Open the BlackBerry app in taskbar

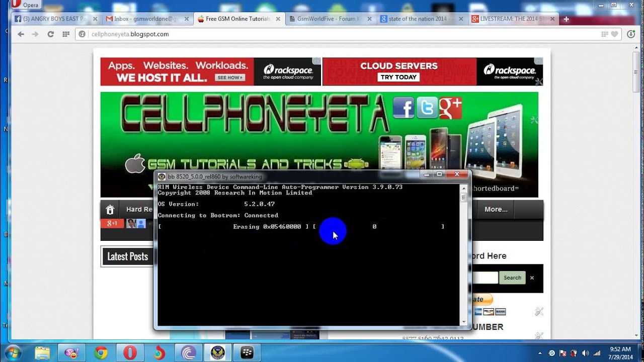247,352
